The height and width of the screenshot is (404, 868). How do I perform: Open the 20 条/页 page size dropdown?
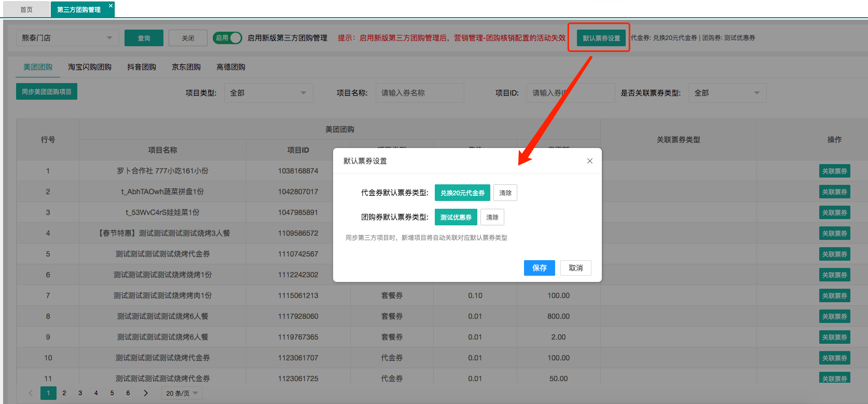(182, 393)
